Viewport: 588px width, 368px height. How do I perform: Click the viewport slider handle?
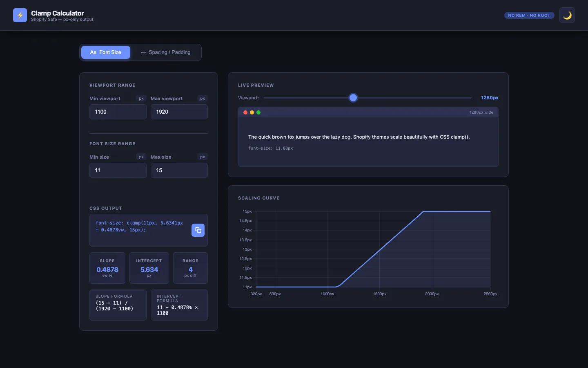point(353,98)
